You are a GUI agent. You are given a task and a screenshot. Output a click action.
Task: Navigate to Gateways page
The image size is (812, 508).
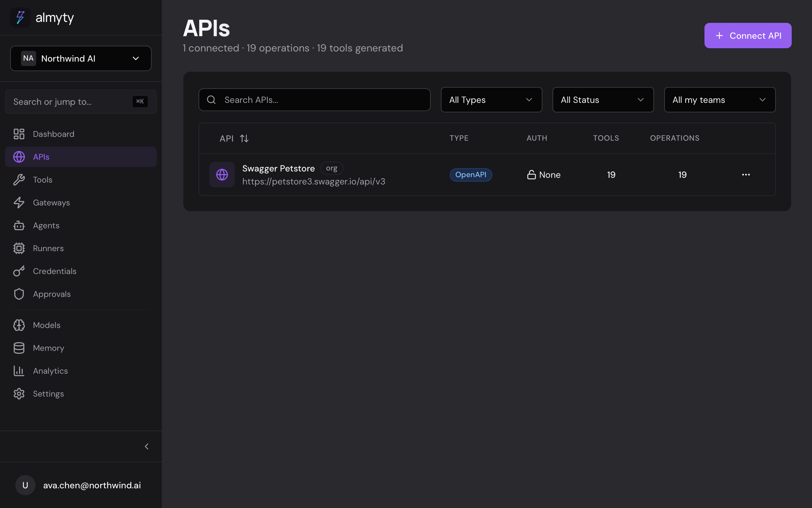coord(81,203)
